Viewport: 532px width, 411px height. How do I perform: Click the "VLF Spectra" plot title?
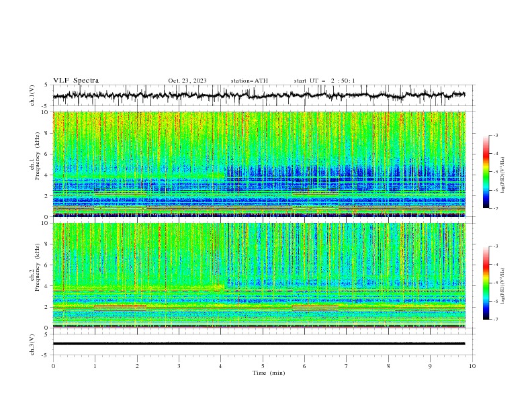76,81
